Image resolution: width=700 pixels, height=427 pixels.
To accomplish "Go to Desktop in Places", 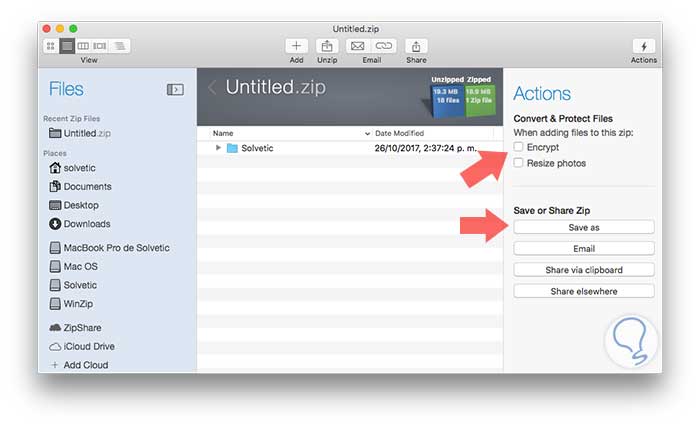I will 74,205.
